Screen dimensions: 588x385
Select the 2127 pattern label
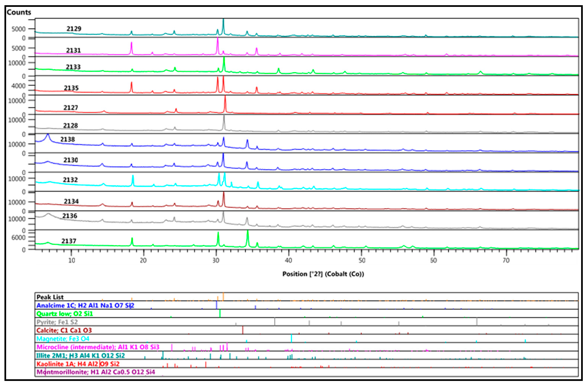[x=71, y=108]
